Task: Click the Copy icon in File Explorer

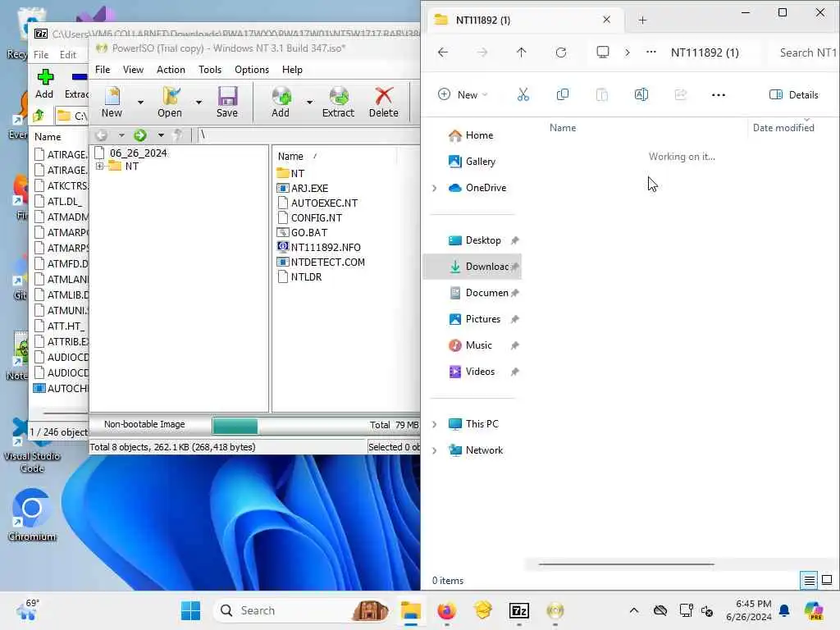Action: pyautogui.click(x=563, y=95)
